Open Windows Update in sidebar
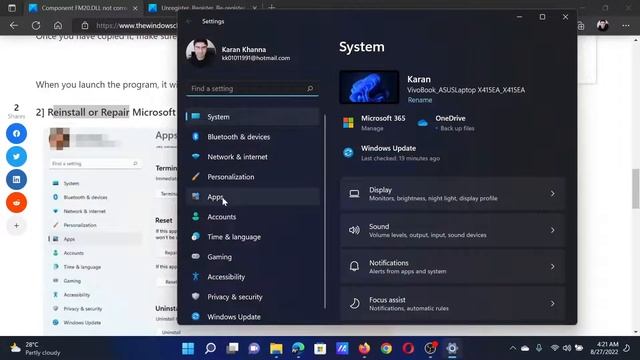The height and width of the screenshot is (360, 640). 252,317
